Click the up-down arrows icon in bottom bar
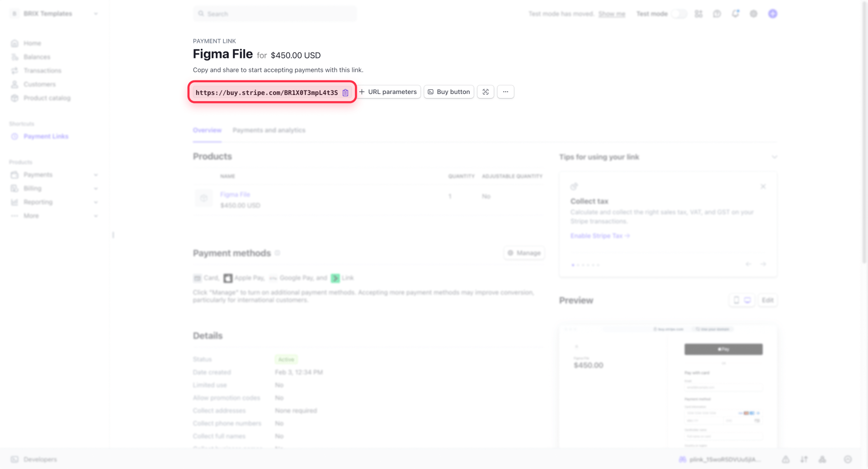Viewport: 868px width, 469px height. click(x=804, y=460)
